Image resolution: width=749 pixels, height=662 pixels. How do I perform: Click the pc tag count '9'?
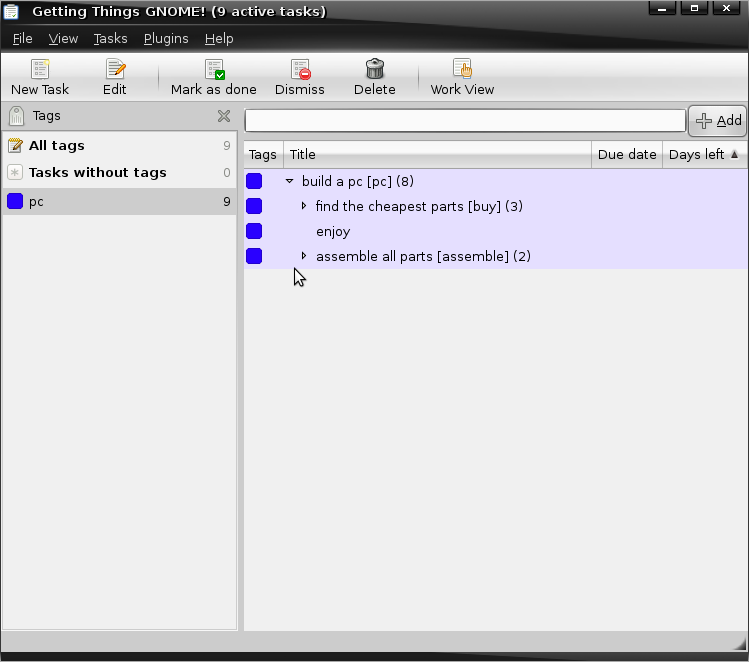[227, 202]
